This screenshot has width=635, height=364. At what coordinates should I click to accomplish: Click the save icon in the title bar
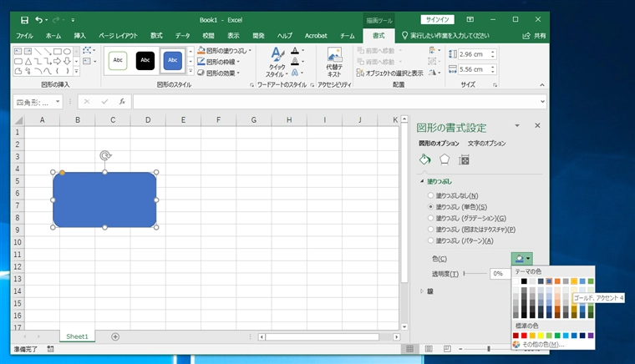point(23,19)
